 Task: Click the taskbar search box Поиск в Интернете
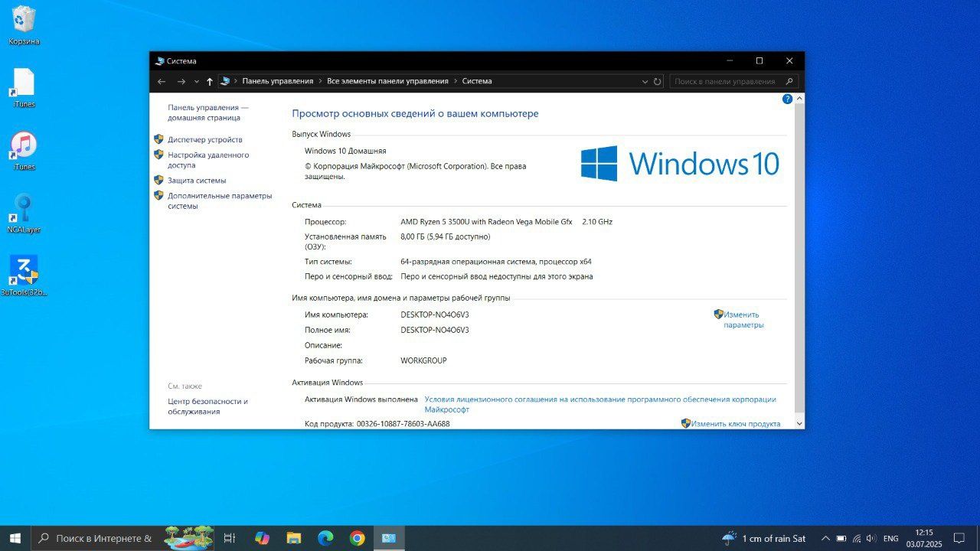pyautogui.click(x=124, y=539)
